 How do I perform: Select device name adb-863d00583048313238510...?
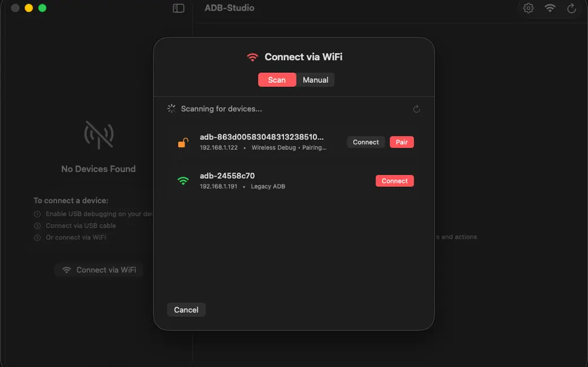pyautogui.click(x=262, y=137)
